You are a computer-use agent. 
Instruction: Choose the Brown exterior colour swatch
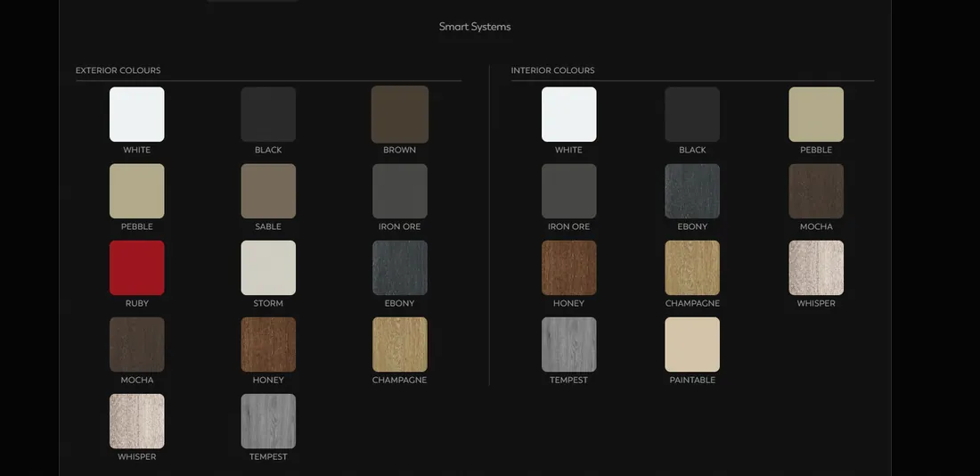click(400, 114)
